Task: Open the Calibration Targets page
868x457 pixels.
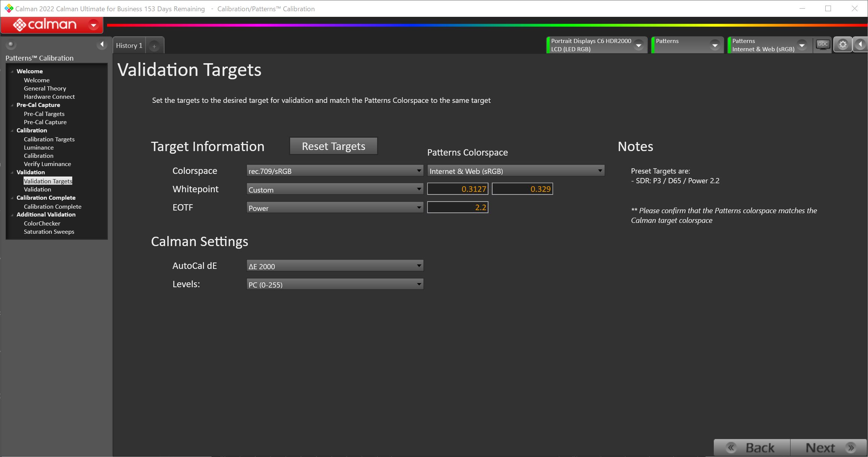Action: click(49, 139)
